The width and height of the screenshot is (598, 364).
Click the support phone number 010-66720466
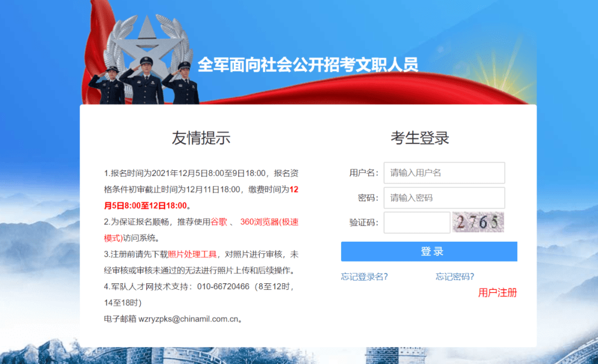[x=223, y=287]
